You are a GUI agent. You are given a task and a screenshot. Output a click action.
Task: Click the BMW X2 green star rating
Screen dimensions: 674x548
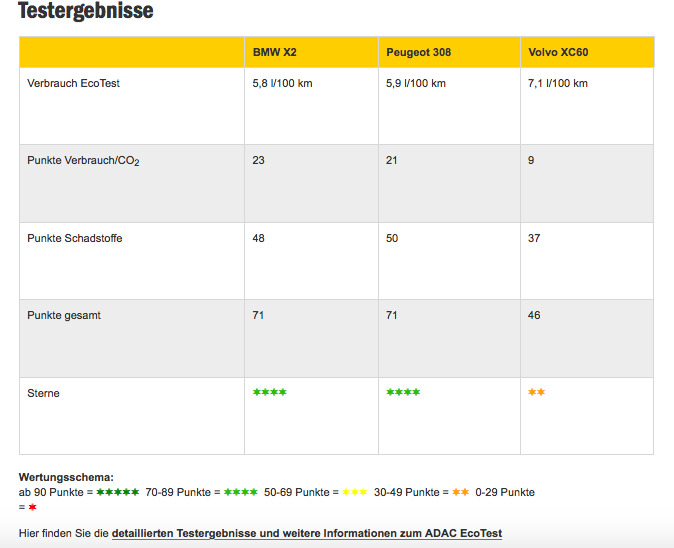[x=269, y=393]
